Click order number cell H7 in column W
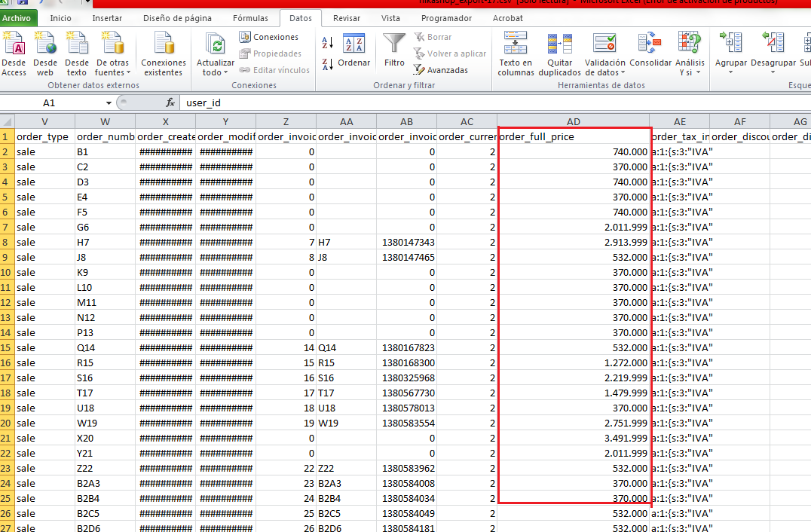This screenshot has width=811, height=532. click(x=105, y=242)
